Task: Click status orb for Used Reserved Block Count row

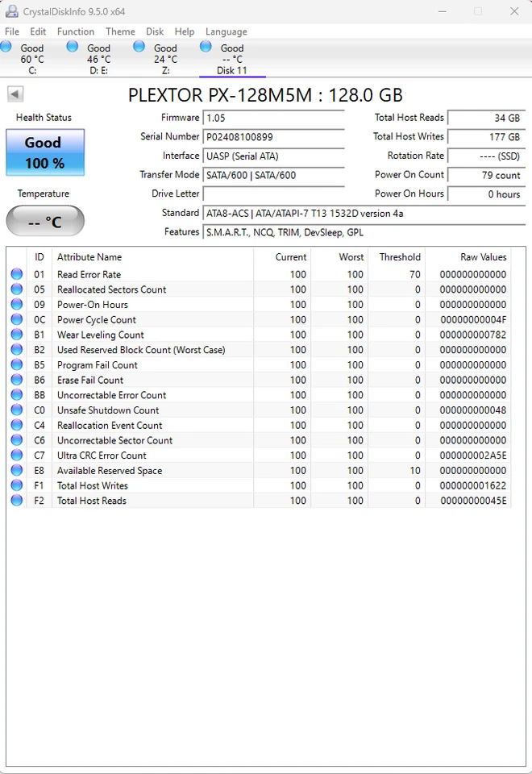Action: [x=17, y=349]
